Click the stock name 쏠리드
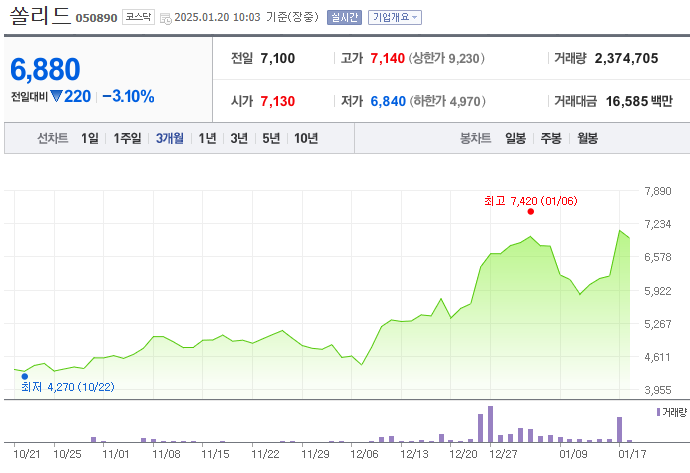Image resolution: width=690 pixels, height=473 pixels. coord(40,15)
